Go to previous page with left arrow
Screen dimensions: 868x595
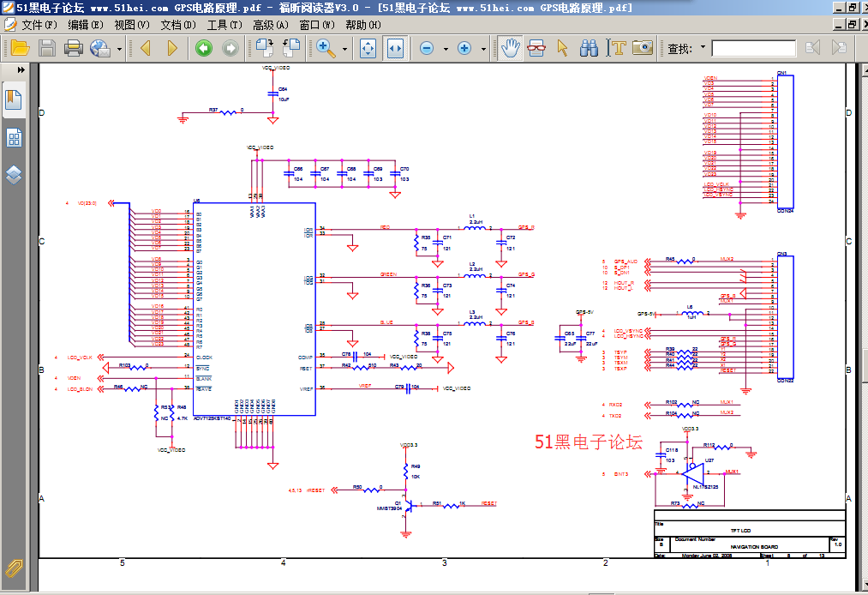(x=146, y=48)
